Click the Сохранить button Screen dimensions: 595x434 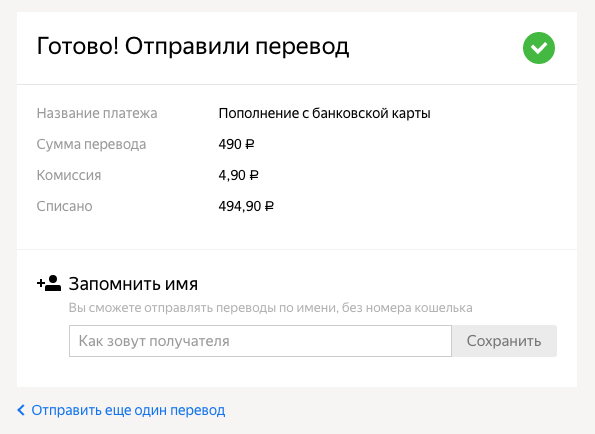click(504, 341)
